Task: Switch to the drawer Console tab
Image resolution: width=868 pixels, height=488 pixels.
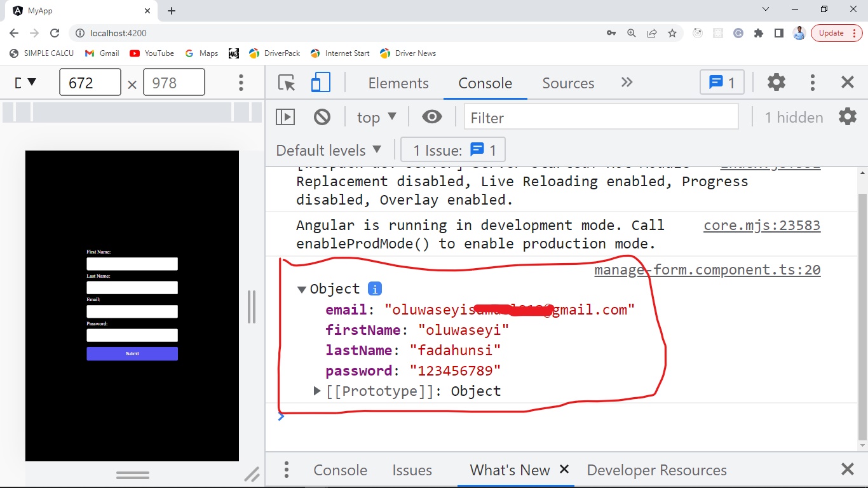Action: pyautogui.click(x=340, y=470)
